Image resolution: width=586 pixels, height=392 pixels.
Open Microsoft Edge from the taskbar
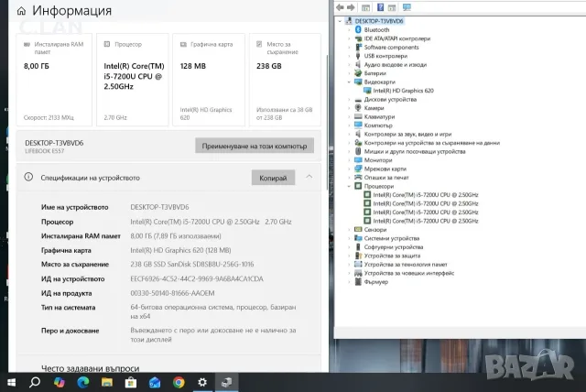pyautogui.click(x=82, y=382)
